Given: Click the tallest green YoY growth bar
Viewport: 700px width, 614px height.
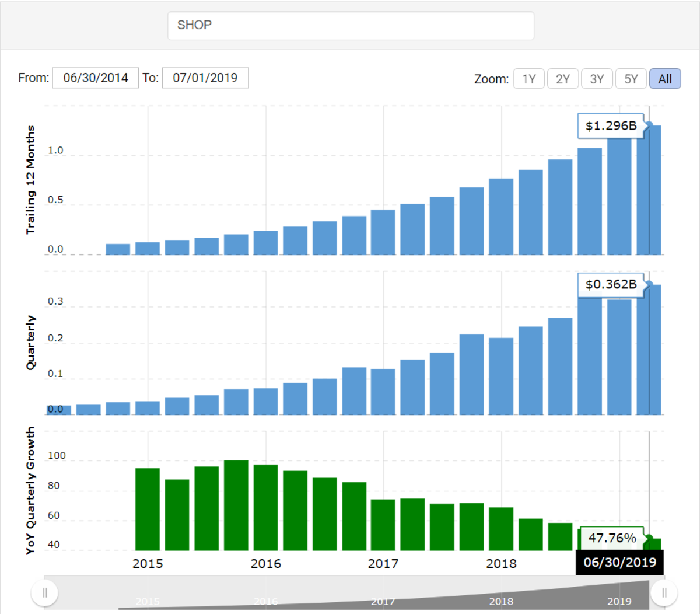Looking at the screenshot, I should [x=236, y=505].
